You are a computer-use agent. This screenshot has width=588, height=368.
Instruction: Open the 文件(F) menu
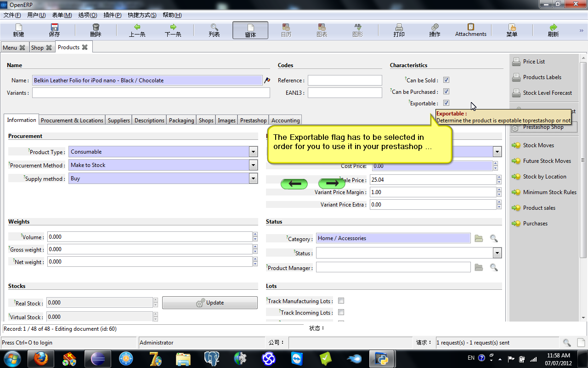pyautogui.click(x=12, y=15)
